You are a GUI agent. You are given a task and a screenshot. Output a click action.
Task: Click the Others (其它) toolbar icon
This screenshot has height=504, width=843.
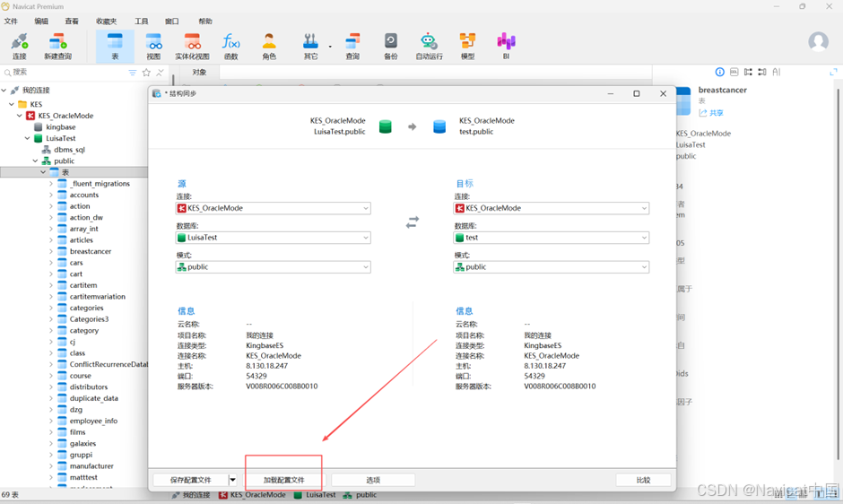coord(310,47)
